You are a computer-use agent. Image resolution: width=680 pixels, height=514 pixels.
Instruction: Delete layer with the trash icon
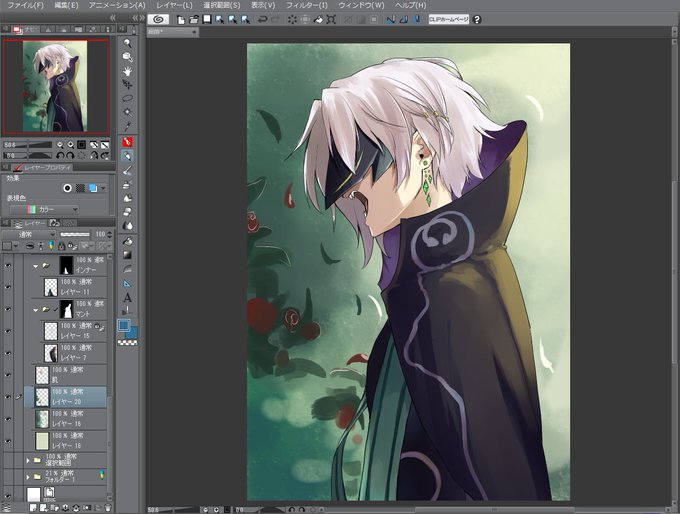pyautogui.click(x=108, y=508)
